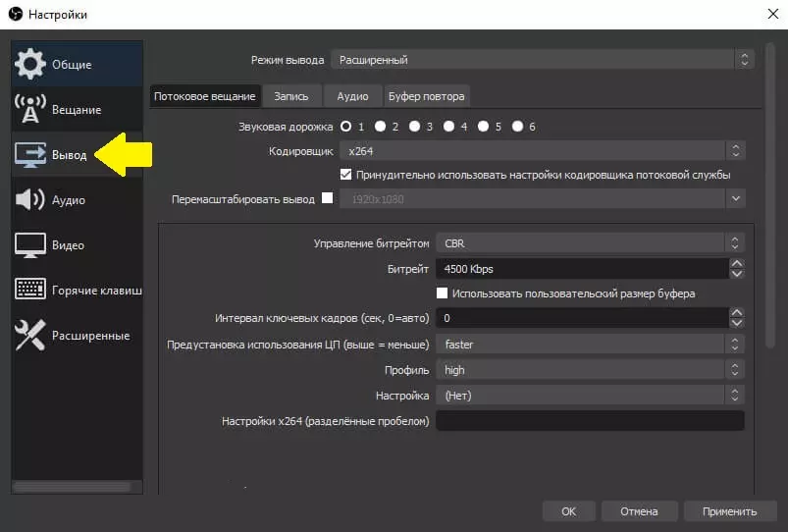Select audio track 3 radio button

414,127
